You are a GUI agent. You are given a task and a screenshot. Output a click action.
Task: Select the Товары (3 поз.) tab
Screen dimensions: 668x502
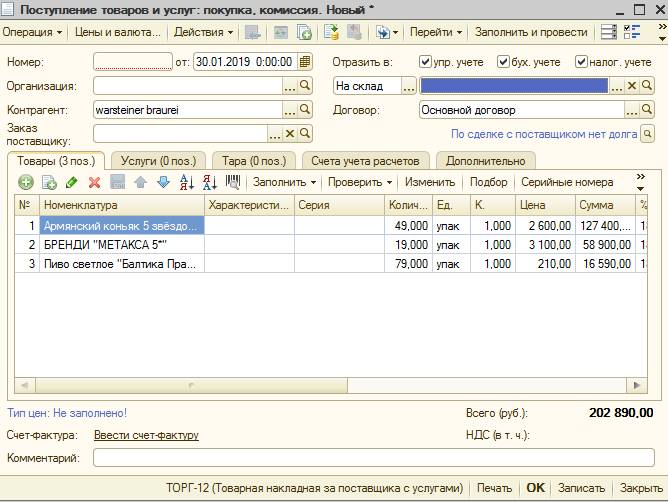pyautogui.click(x=56, y=161)
